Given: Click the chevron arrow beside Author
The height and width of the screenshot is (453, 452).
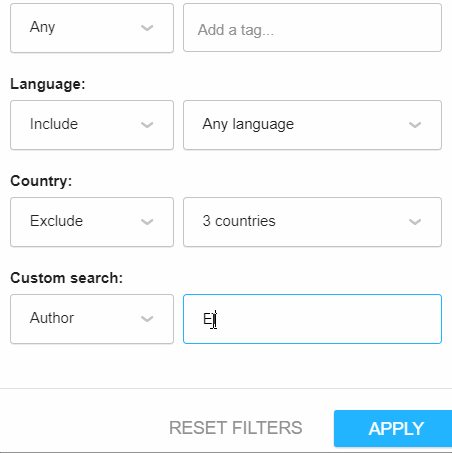Looking at the screenshot, I should [x=147, y=319].
